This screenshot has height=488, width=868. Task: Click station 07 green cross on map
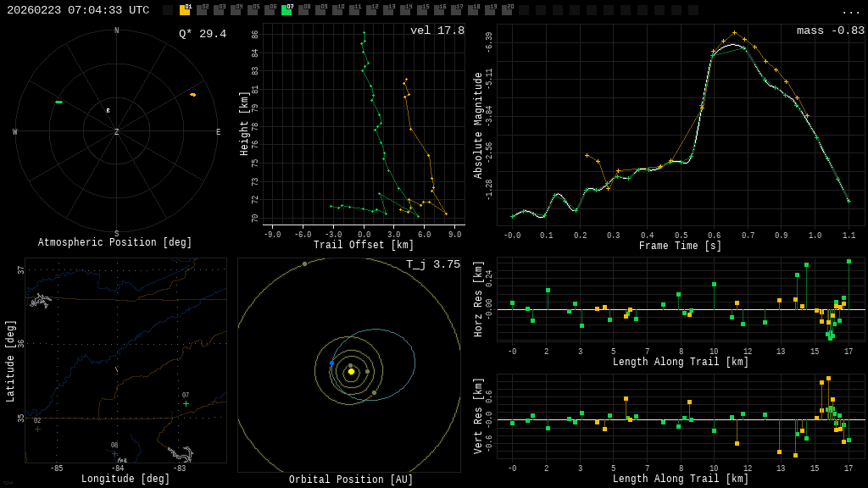[186, 404]
